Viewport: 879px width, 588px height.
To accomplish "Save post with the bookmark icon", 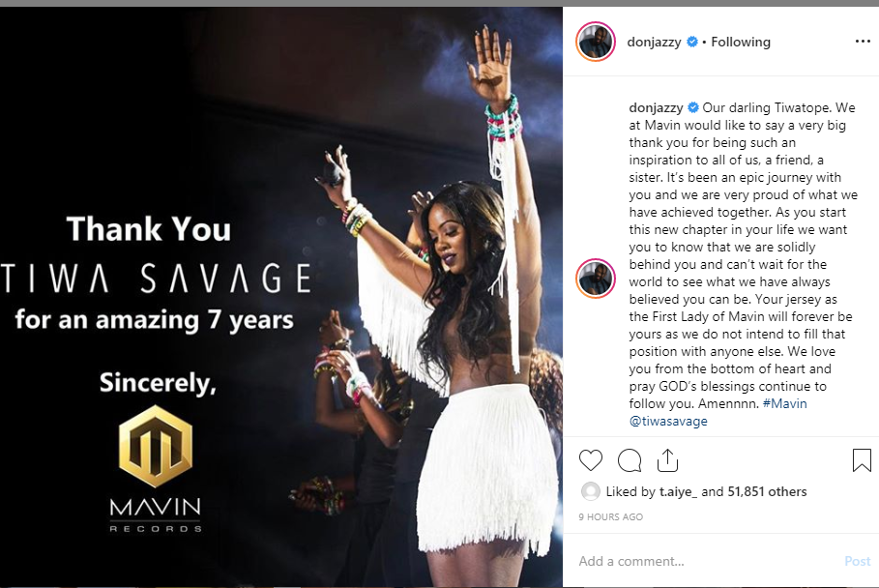I will coord(862,460).
